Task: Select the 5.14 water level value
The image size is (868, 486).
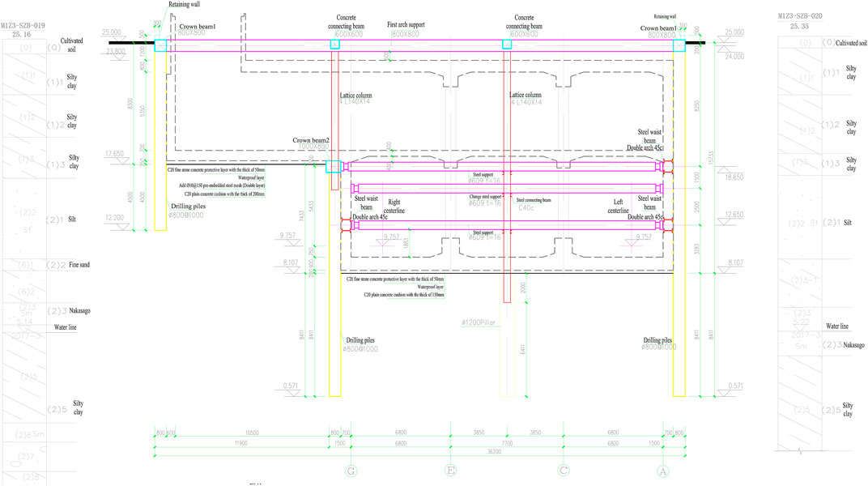Action: tap(24, 322)
